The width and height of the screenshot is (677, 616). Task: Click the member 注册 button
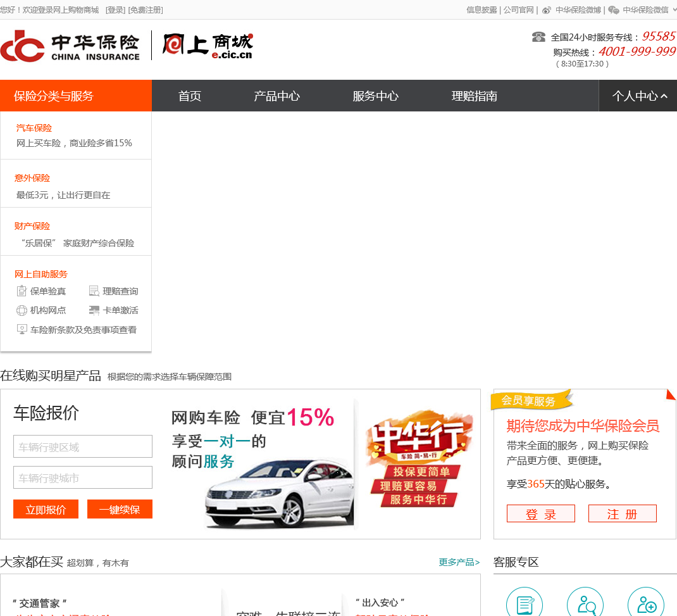click(622, 514)
